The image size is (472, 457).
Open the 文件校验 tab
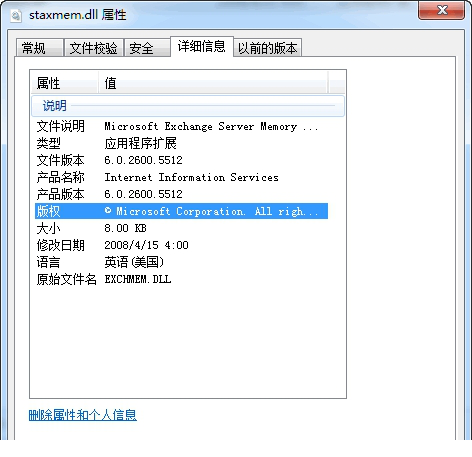coord(94,48)
